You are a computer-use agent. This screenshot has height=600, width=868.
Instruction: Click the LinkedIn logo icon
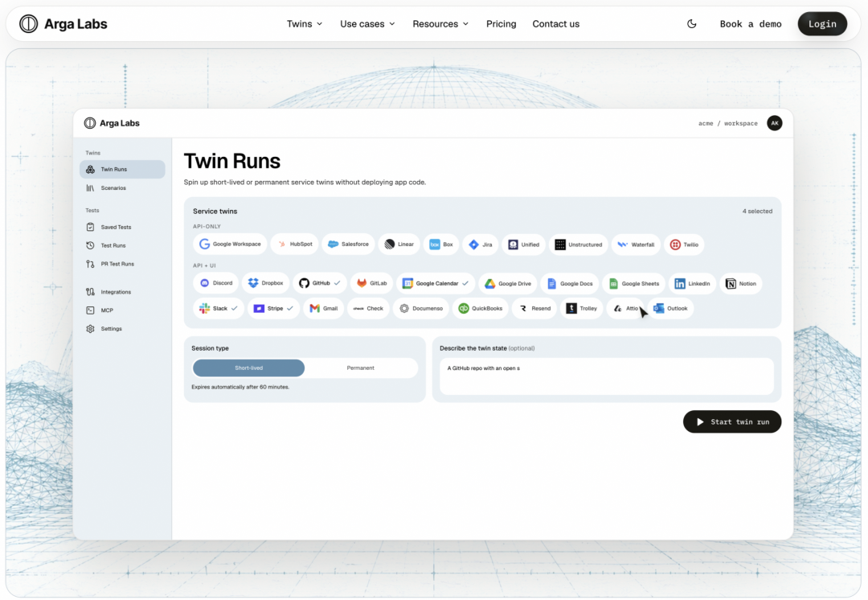pos(680,284)
